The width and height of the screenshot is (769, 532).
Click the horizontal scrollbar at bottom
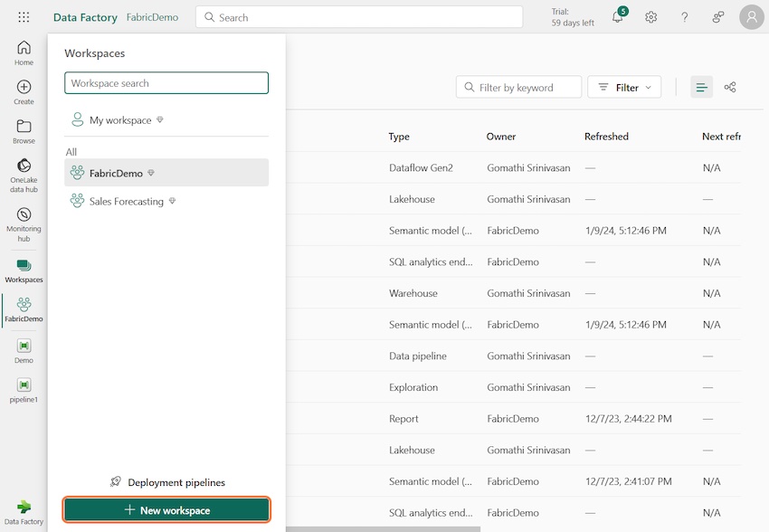point(383,529)
